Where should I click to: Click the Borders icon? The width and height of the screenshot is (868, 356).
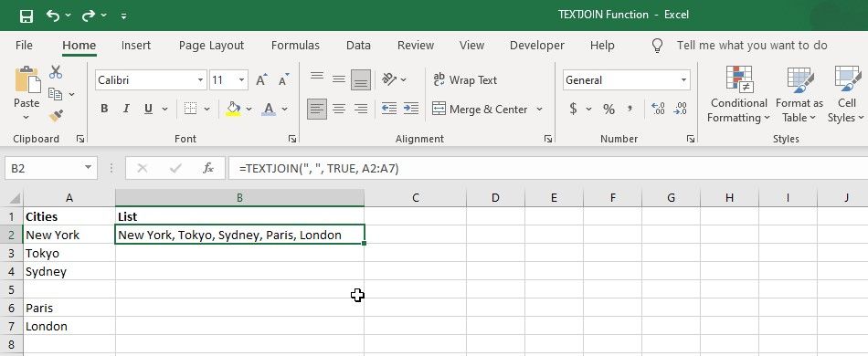(190, 109)
